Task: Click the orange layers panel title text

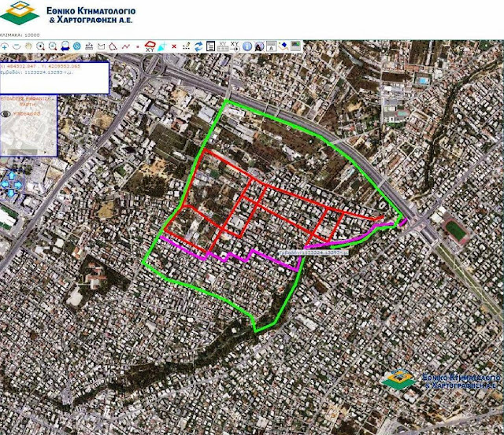Action: pyautogui.click(x=26, y=101)
